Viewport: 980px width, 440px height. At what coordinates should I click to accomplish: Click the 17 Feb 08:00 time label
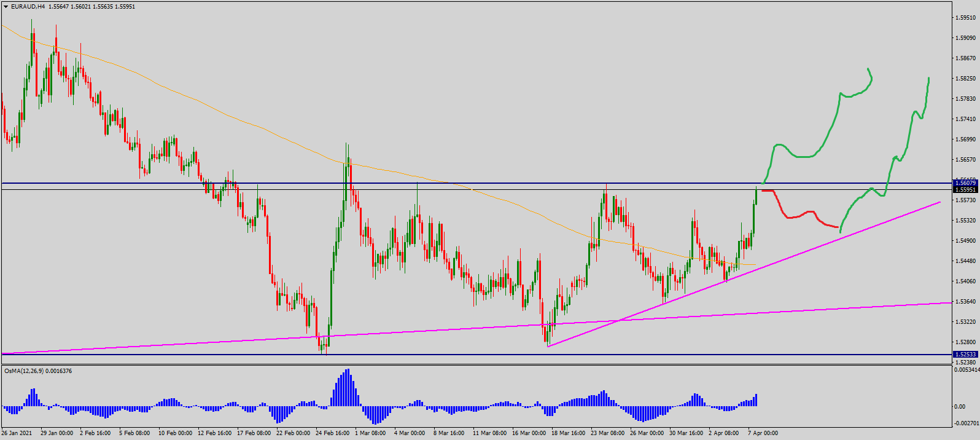click(254, 433)
